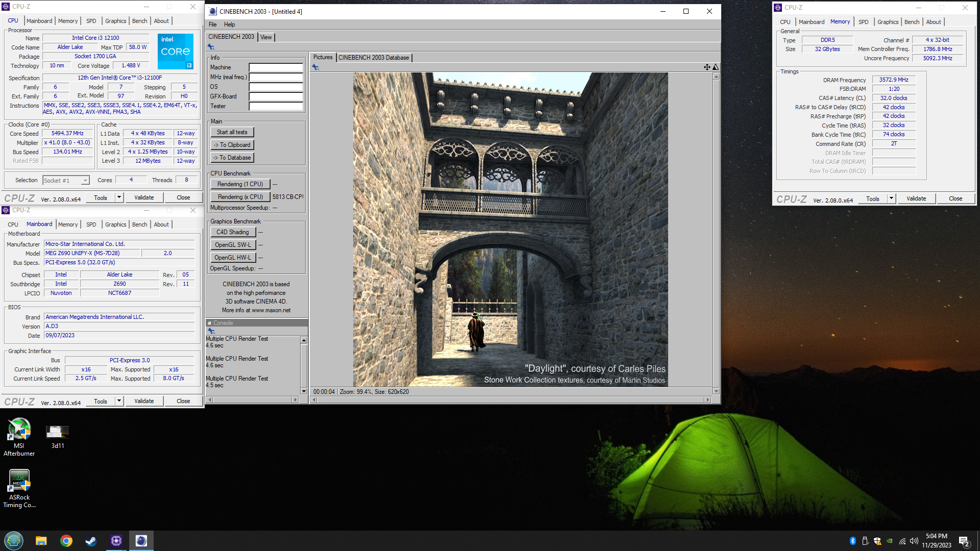Click the Console scrollbar up arrow
Viewport: 980px width, 551px height.
pyautogui.click(x=304, y=340)
